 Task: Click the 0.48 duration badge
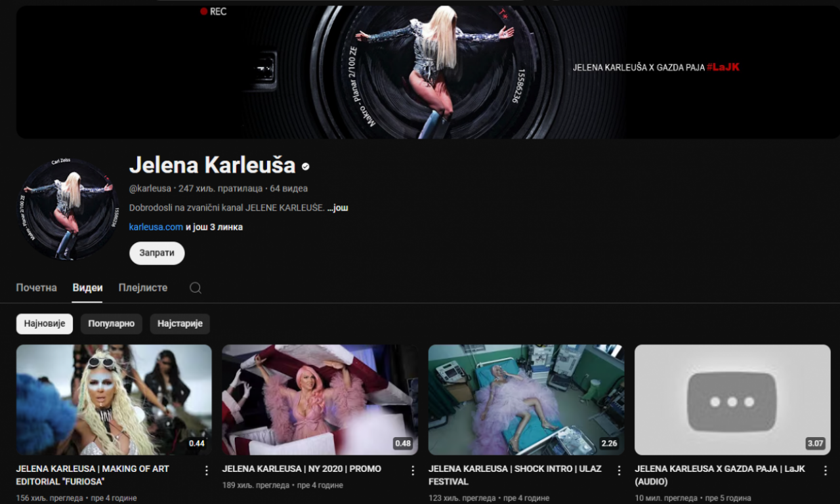403,444
